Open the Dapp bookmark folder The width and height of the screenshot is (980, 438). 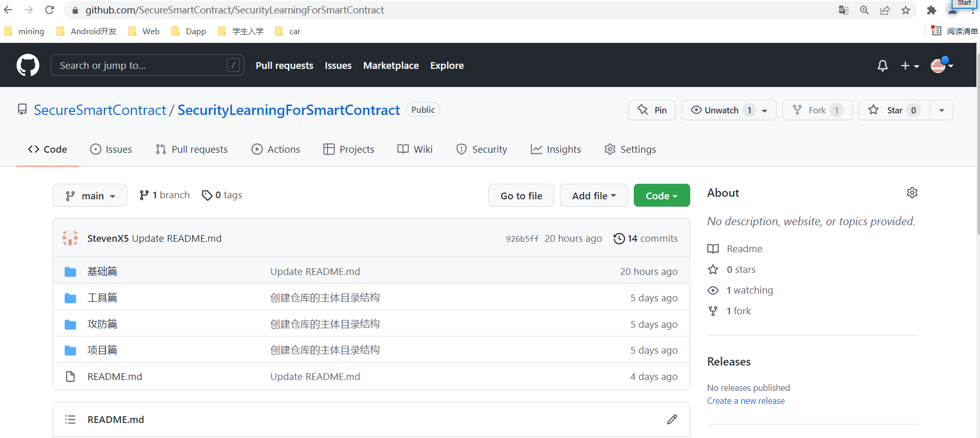click(x=189, y=31)
